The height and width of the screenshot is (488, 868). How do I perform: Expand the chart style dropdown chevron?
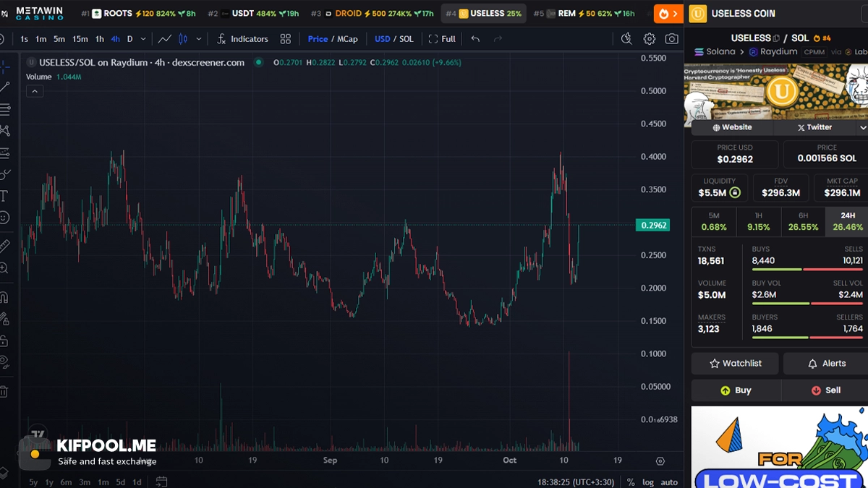[199, 39]
